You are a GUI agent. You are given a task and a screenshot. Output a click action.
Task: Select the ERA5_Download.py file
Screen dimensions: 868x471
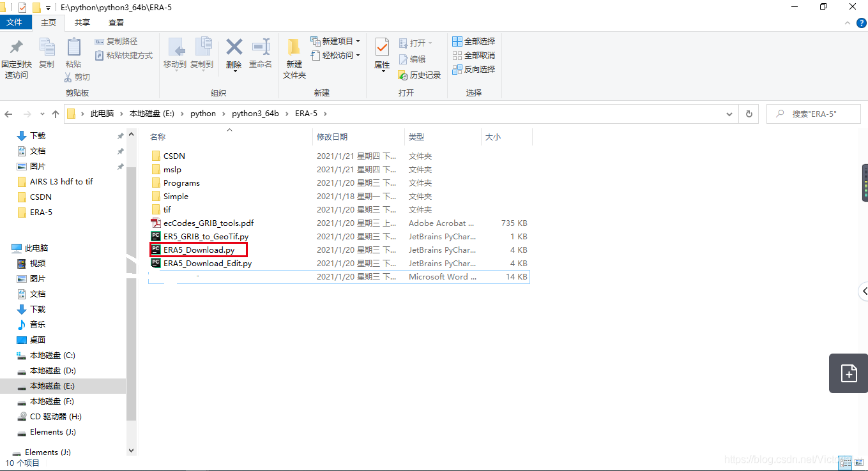tap(198, 250)
